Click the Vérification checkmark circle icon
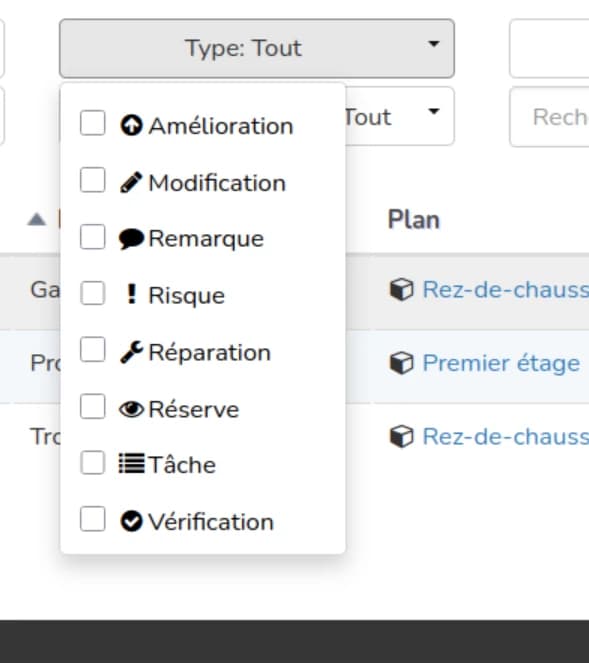589x663 pixels. (x=131, y=521)
